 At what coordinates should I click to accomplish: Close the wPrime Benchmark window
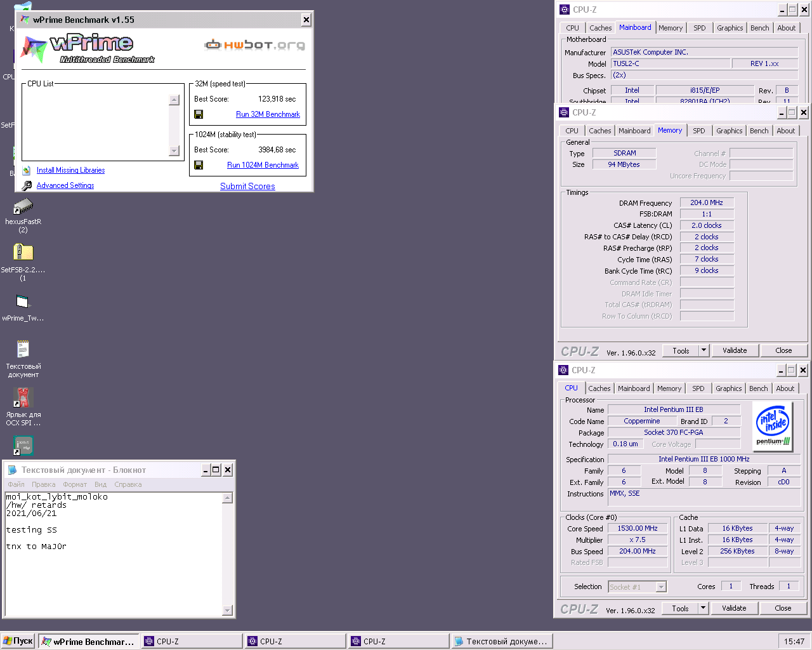tap(306, 20)
